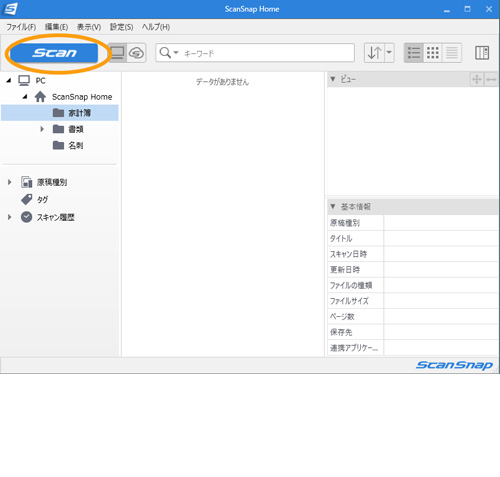Select the 書類 folder
500x477 pixels.
[68, 129]
